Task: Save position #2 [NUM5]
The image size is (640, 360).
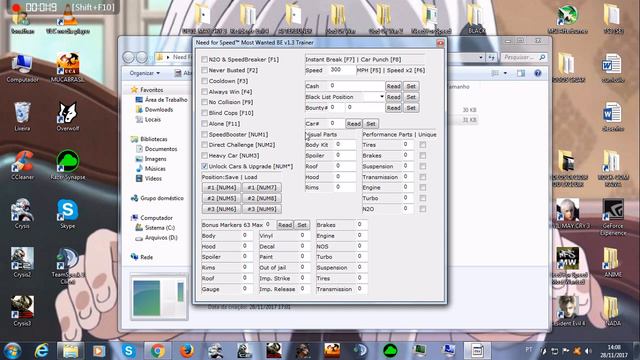Action: point(221,198)
